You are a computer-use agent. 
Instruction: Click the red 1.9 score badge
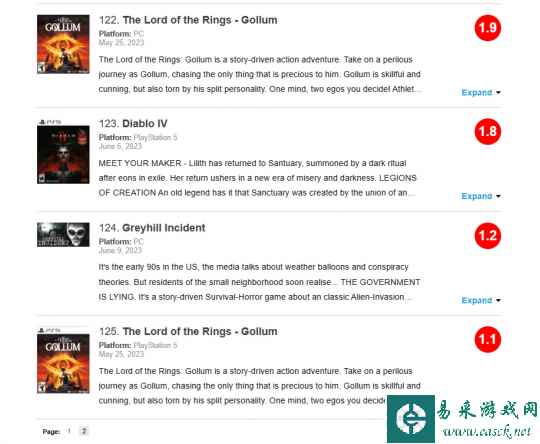488,28
